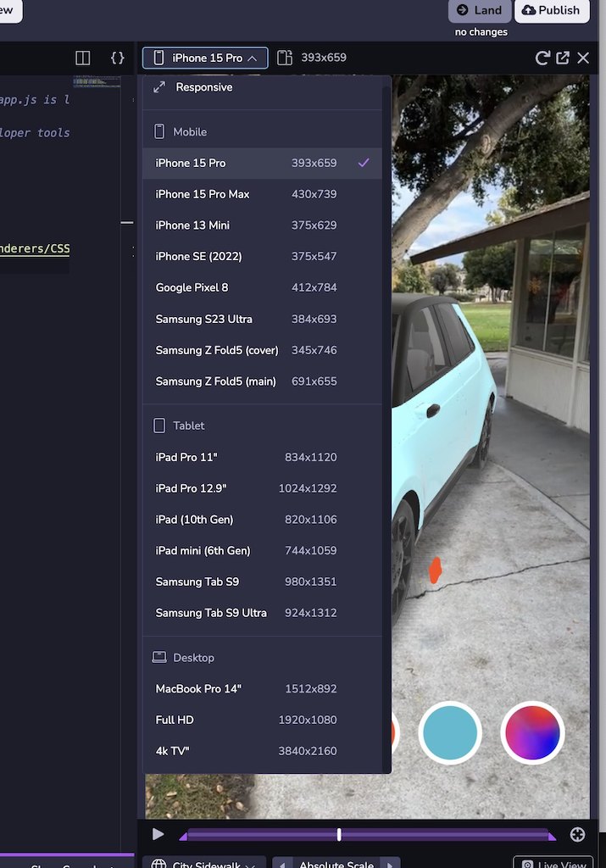Viewport: 606px width, 868px height.
Task: Click the curly braces code icon
Action: click(x=118, y=58)
